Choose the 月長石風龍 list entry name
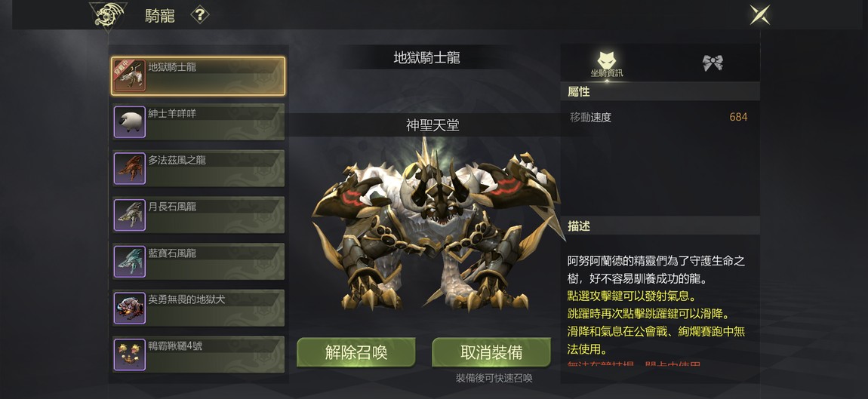868x399 pixels. pos(172,207)
